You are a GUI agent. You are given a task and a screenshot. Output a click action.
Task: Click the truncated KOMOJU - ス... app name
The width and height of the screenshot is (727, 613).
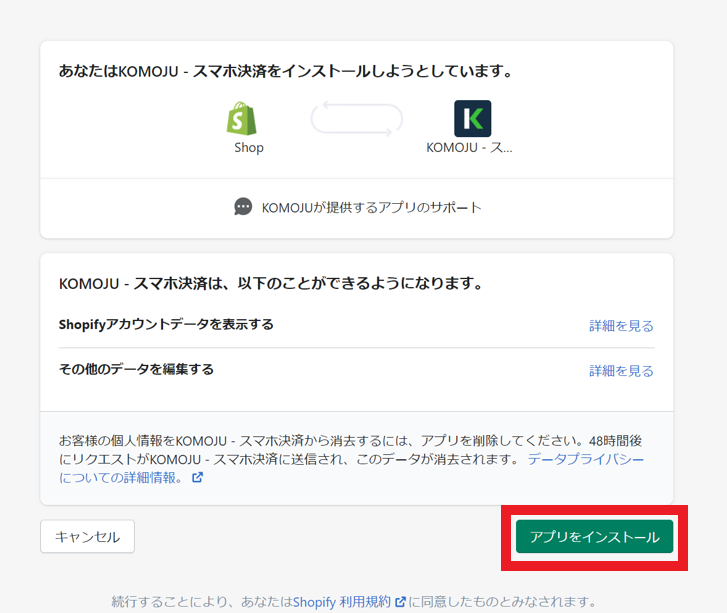pos(469,148)
